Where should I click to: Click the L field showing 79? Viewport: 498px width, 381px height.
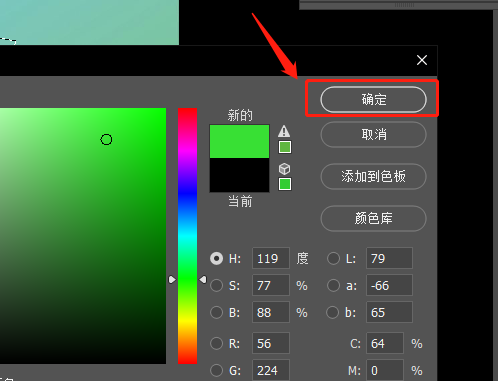[389, 258]
